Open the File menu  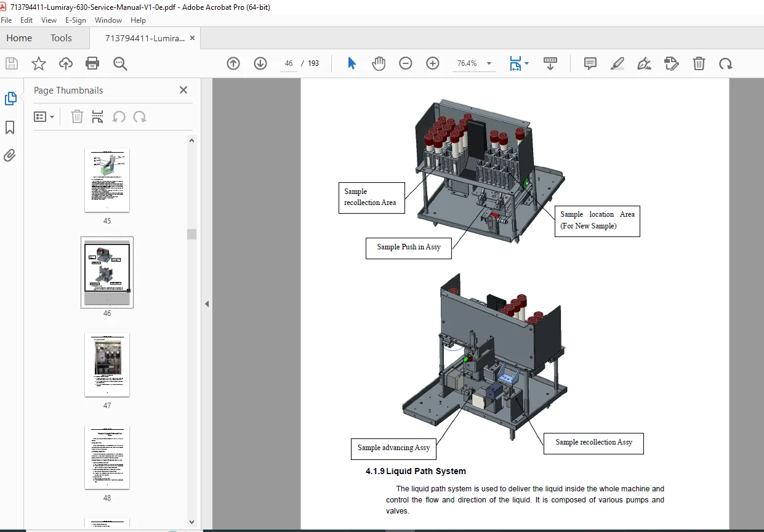[x=6, y=20]
